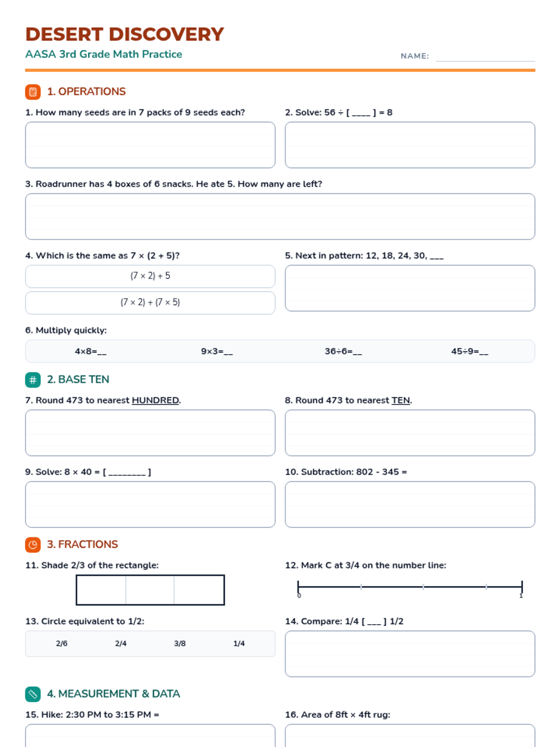The height and width of the screenshot is (747, 560).
Task: Choose the 2/6 fraction option
Action: point(62,644)
